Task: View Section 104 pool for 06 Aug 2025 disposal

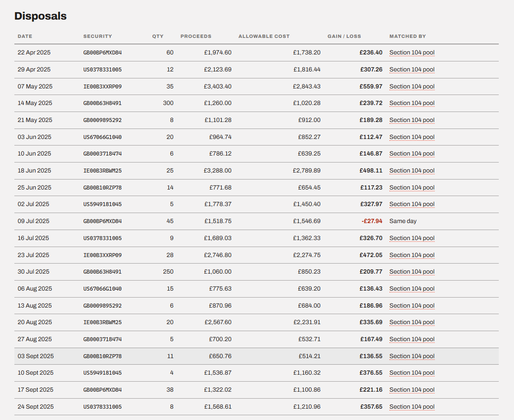Action: point(412,288)
